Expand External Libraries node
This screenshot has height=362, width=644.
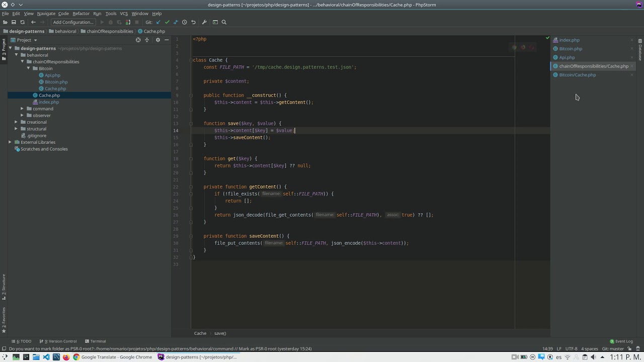click(x=10, y=142)
